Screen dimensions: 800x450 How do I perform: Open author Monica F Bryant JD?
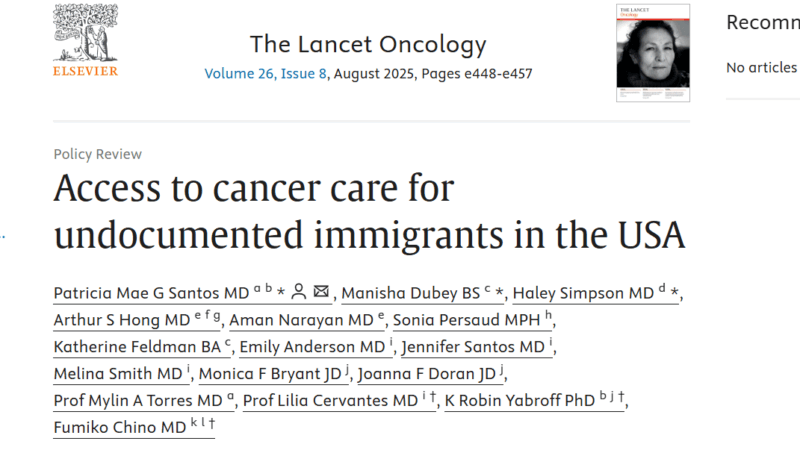click(x=270, y=374)
